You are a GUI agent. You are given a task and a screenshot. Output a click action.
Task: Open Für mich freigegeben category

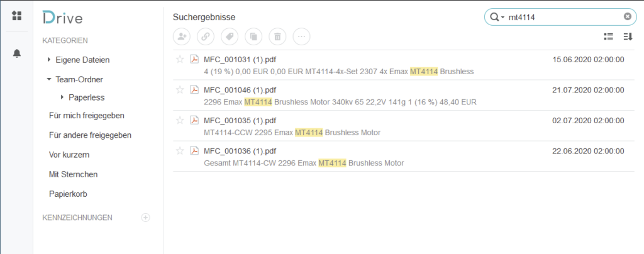87,116
